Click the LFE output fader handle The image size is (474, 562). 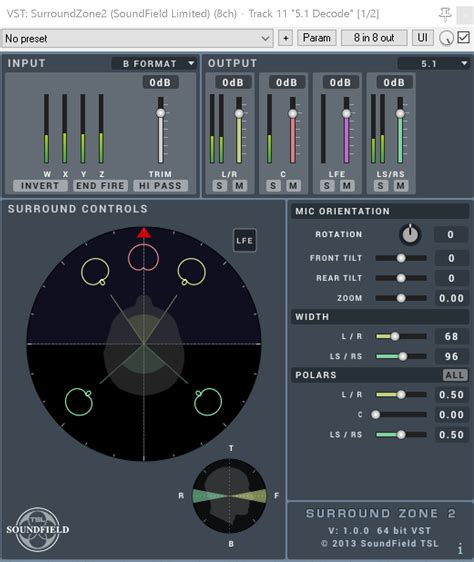pos(346,114)
